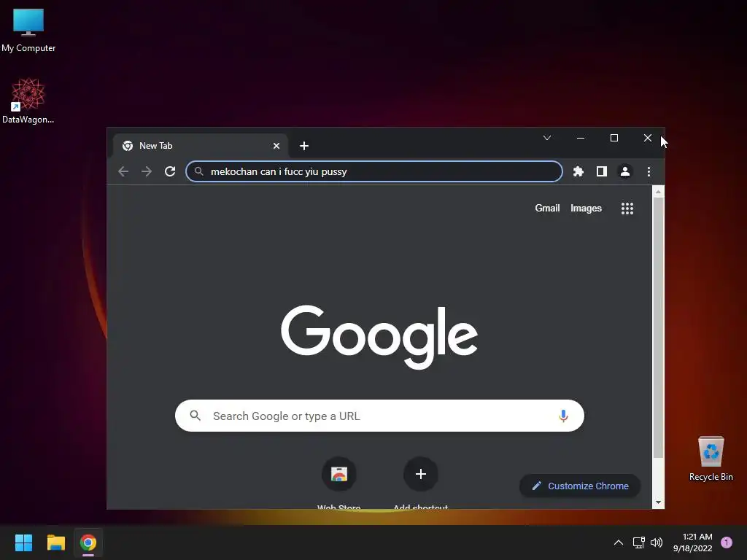The width and height of the screenshot is (747, 560).
Task: Click the address bar search magnifier icon
Action: [x=198, y=171]
